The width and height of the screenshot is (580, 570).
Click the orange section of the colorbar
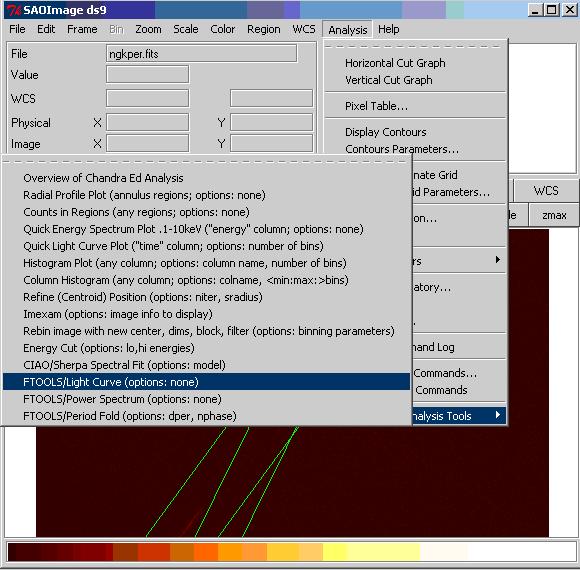pos(218,552)
